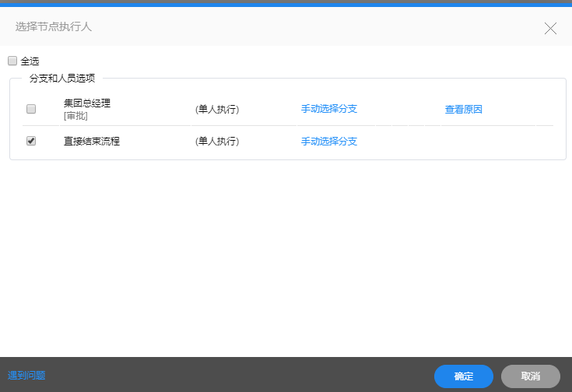Click the 分支和人员选项 group heading
This screenshot has width=572, height=392.
62,79
